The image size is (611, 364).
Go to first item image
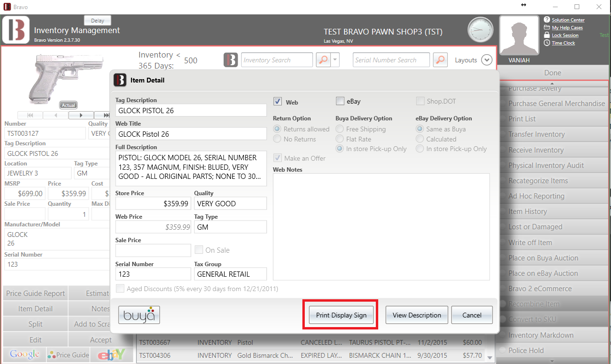[x=30, y=115]
